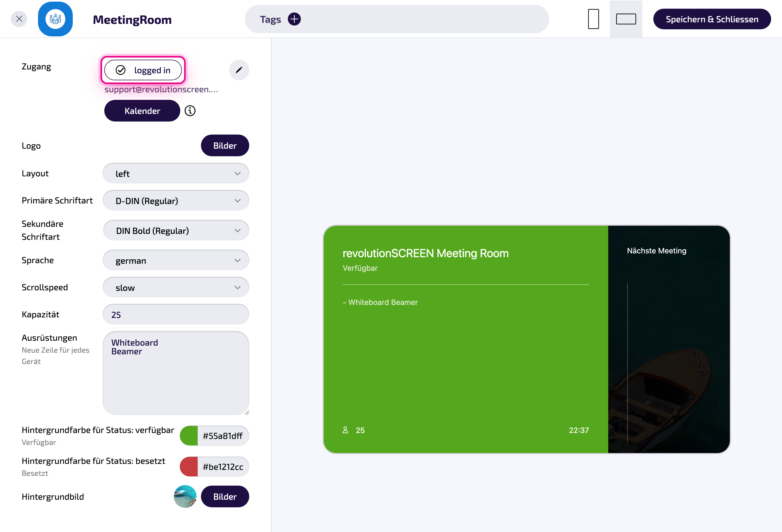Click the pencil edit icon for Zugang
Image resolution: width=782 pixels, height=532 pixels.
coord(239,70)
